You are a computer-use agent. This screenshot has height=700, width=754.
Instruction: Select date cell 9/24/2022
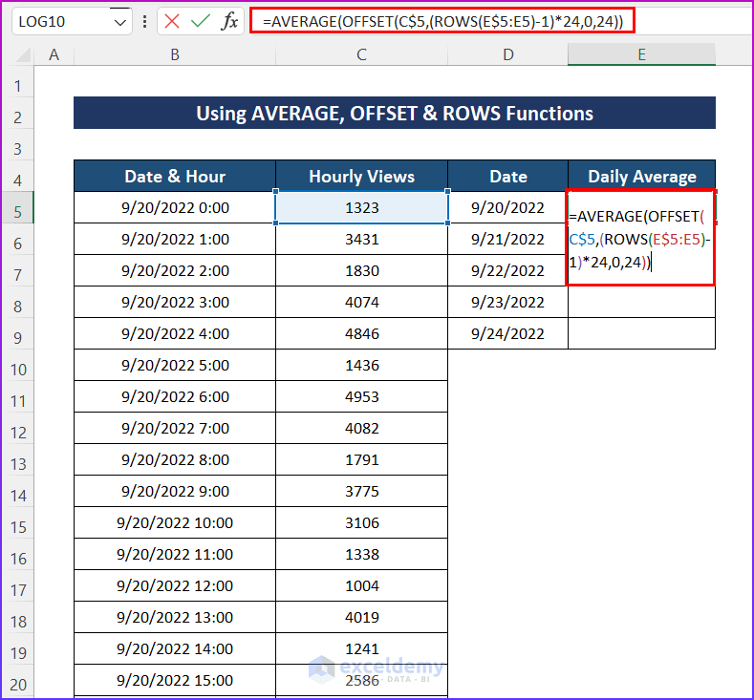point(507,333)
